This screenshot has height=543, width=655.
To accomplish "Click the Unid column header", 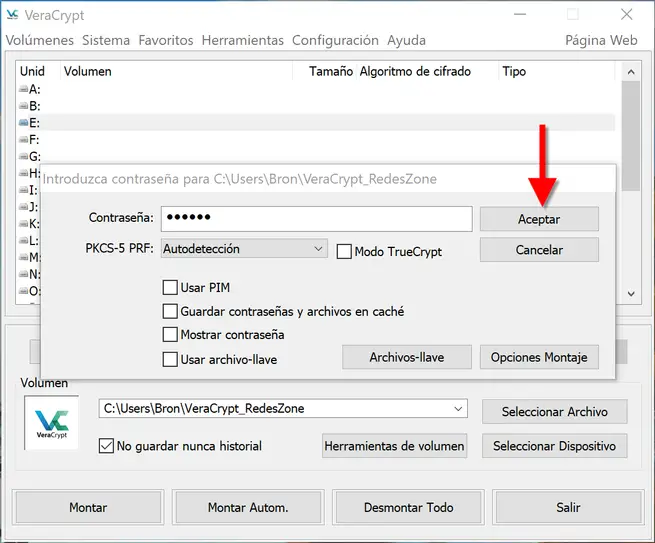I will coord(38,71).
